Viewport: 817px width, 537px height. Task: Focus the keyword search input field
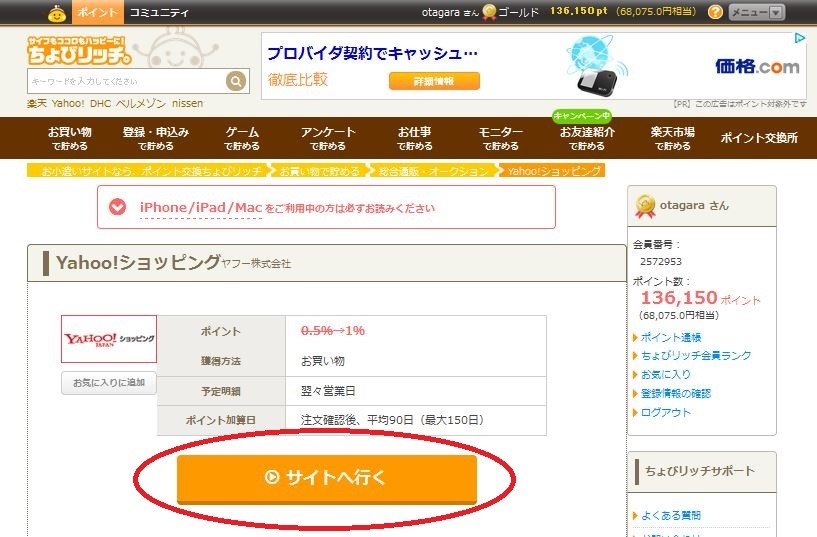(x=126, y=81)
